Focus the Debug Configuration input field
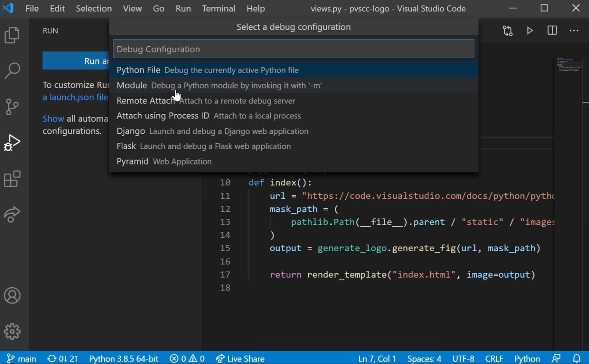Screen dimensions: 589x364 click(294, 49)
